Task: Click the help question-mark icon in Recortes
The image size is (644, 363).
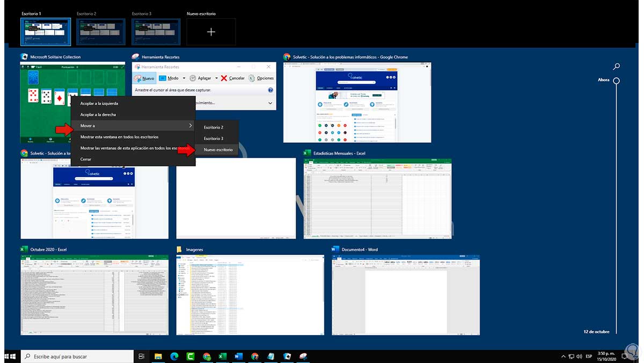Action: click(270, 90)
